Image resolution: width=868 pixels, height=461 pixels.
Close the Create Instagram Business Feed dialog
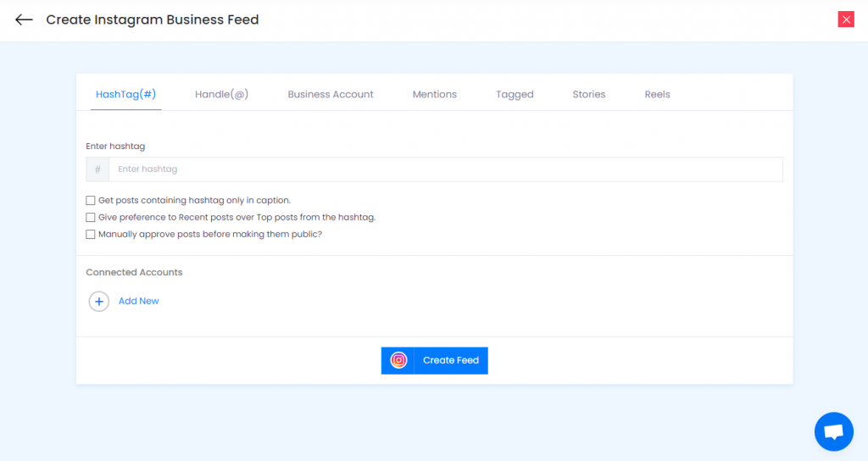[846, 19]
